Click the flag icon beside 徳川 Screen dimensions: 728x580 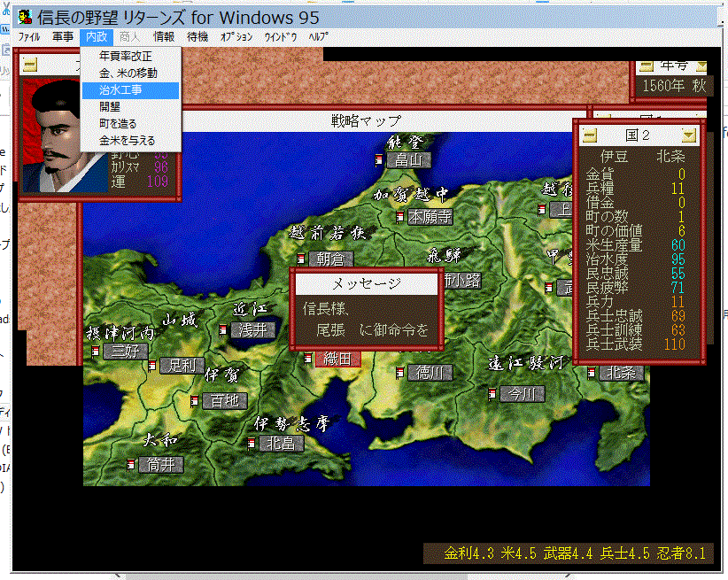pos(399,373)
